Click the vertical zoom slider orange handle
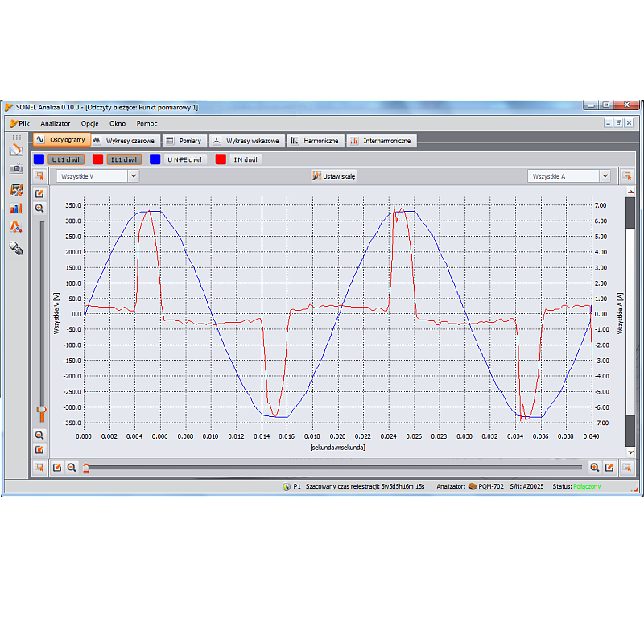The image size is (644, 644). coord(39,414)
